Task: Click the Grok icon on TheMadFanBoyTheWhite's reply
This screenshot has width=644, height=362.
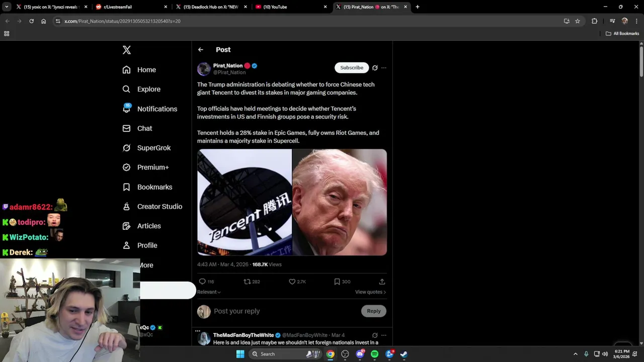Action: click(375, 335)
